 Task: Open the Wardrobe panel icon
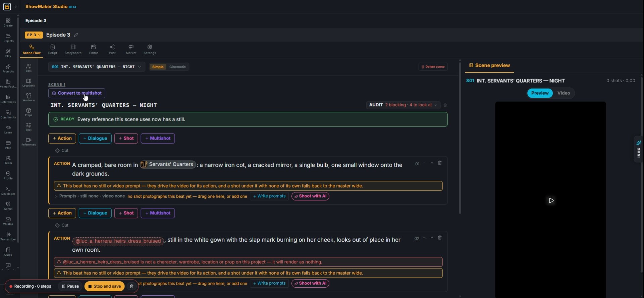29,97
